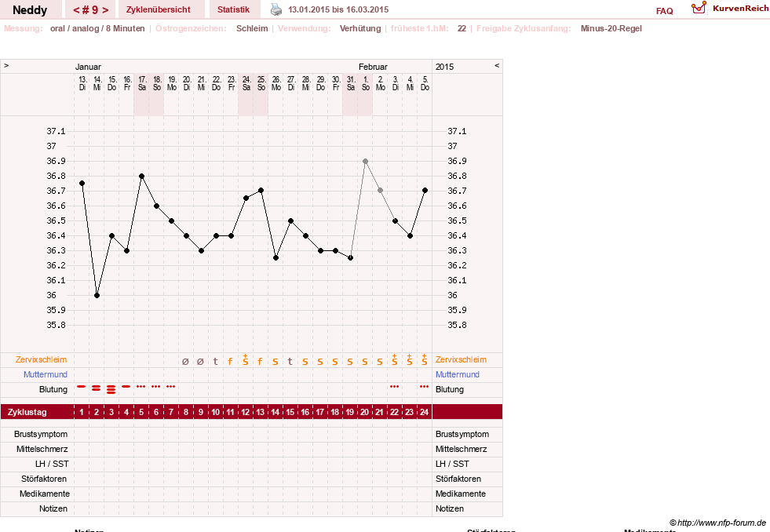This screenshot has height=532, width=770.
Task: Click cycle day 24 cell
Action: click(x=425, y=412)
